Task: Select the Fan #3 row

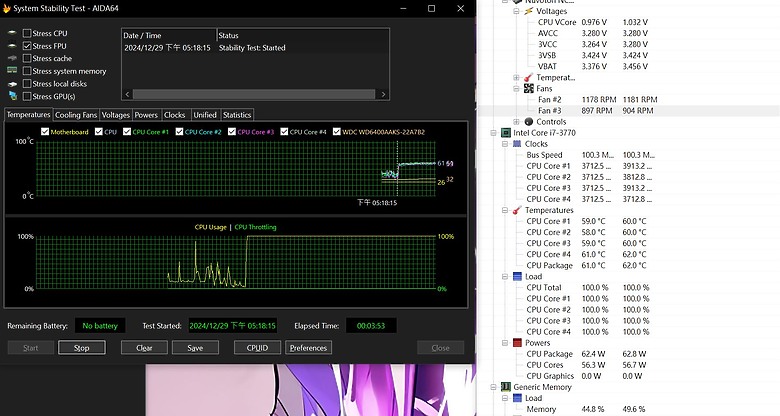Action: [629, 110]
